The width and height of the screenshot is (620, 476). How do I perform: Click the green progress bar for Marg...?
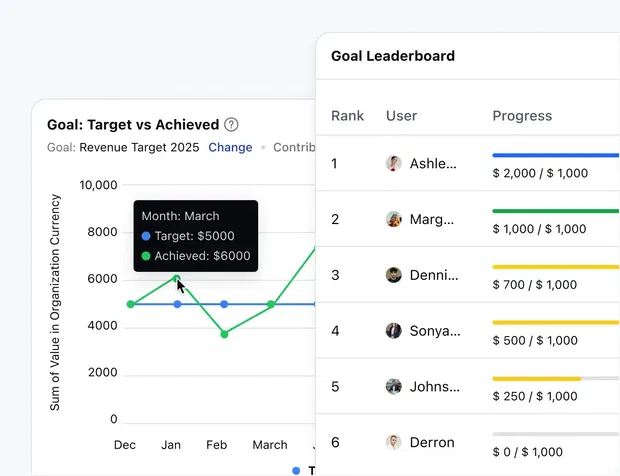coord(556,211)
